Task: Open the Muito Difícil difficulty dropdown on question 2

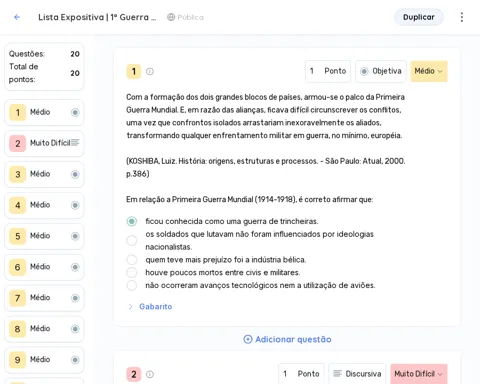Action: click(419, 374)
